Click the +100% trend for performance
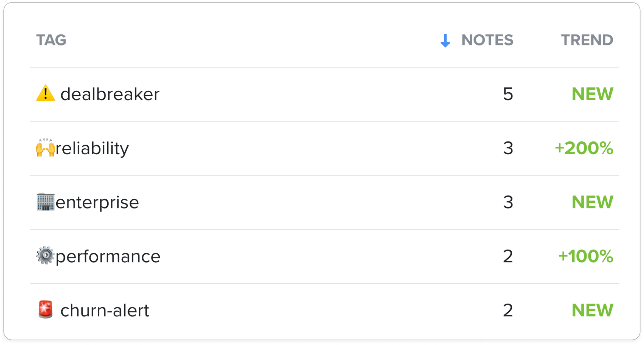The height and width of the screenshot is (345, 644). 586,256
